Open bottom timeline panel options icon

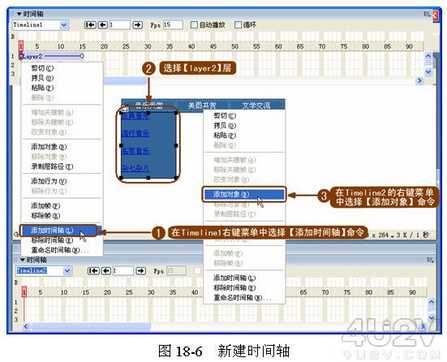tap(430, 260)
